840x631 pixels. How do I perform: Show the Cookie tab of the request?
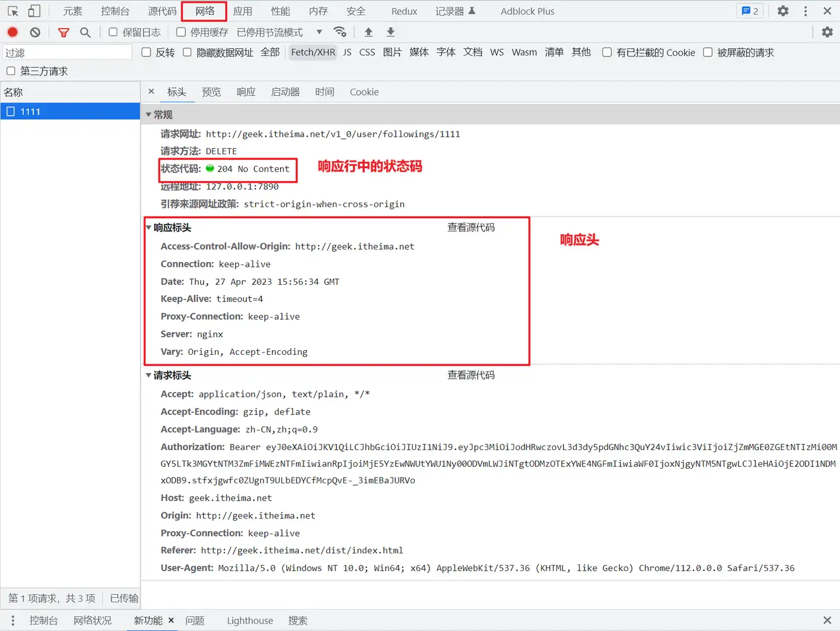(x=364, y=92)
